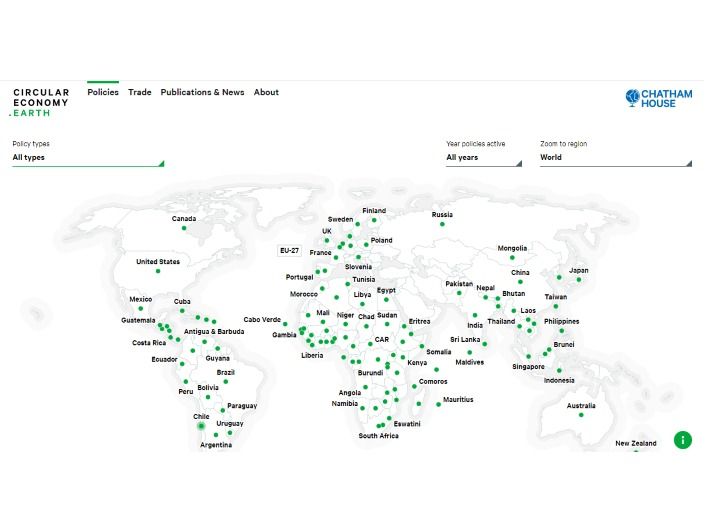
Task: Expand the Policy types dropdown
Action: click(x=89, y=158)
